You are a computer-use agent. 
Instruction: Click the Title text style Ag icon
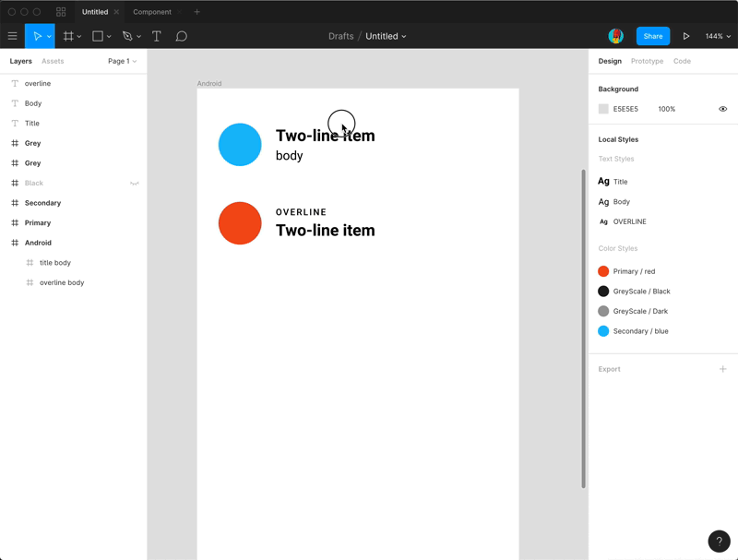[x=603, y=181]
